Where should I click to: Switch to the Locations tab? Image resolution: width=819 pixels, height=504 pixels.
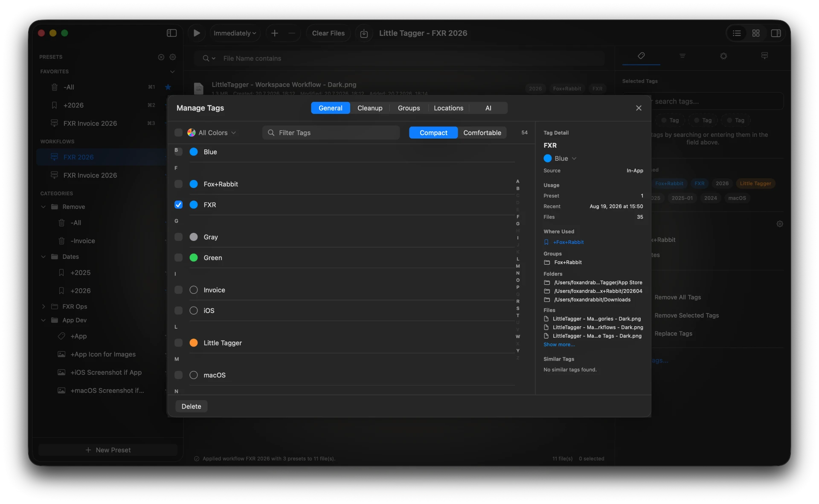[x=448, y=108]
